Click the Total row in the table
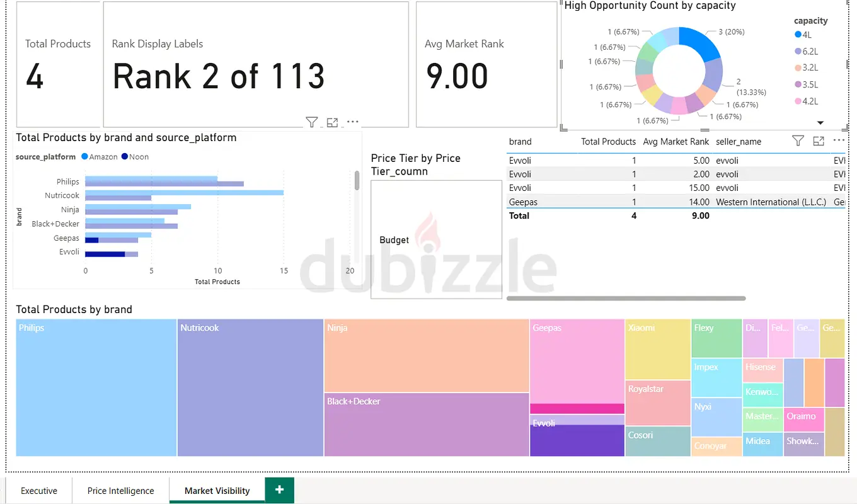Viewport: 857px width, 504px height. [x=676, y=215]
